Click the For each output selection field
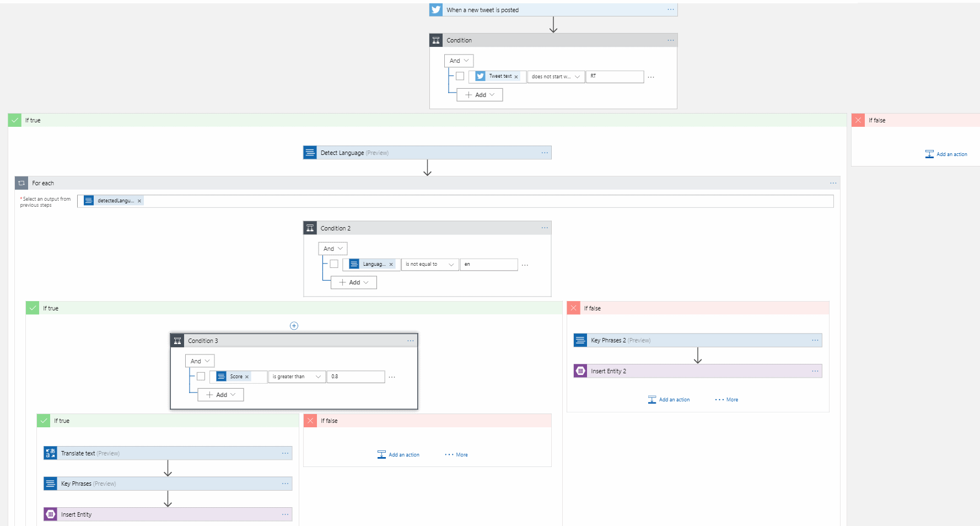Screen dimensions: 980x526 pos(455,201)
